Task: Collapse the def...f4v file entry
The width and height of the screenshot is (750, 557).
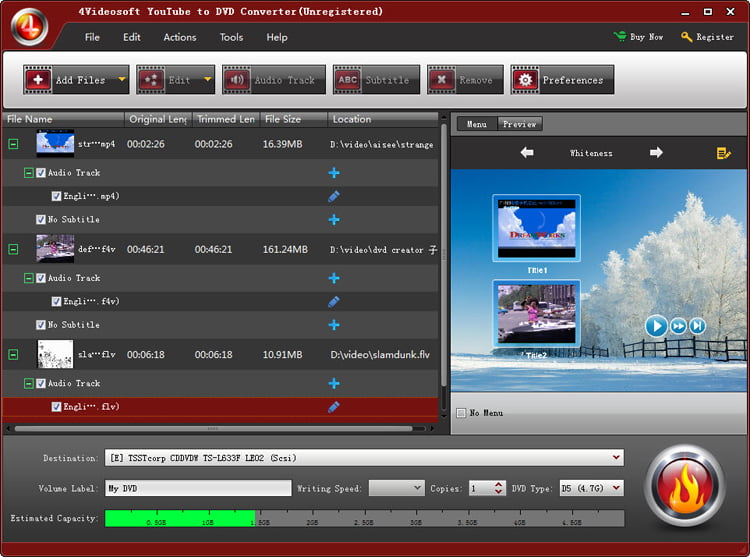Action: click(x=13, y=249)
